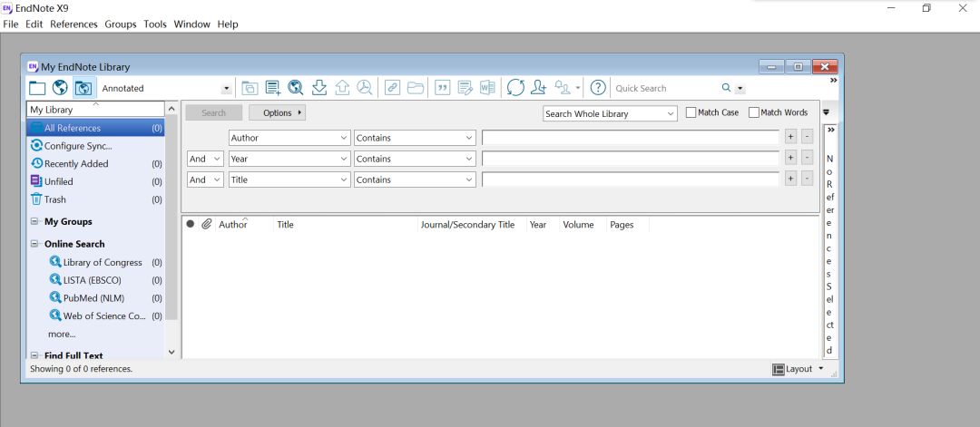This screenshot has height=427, width=980.
Task: Enable the Match Case checkbox
Action: (x=691, y=112)
